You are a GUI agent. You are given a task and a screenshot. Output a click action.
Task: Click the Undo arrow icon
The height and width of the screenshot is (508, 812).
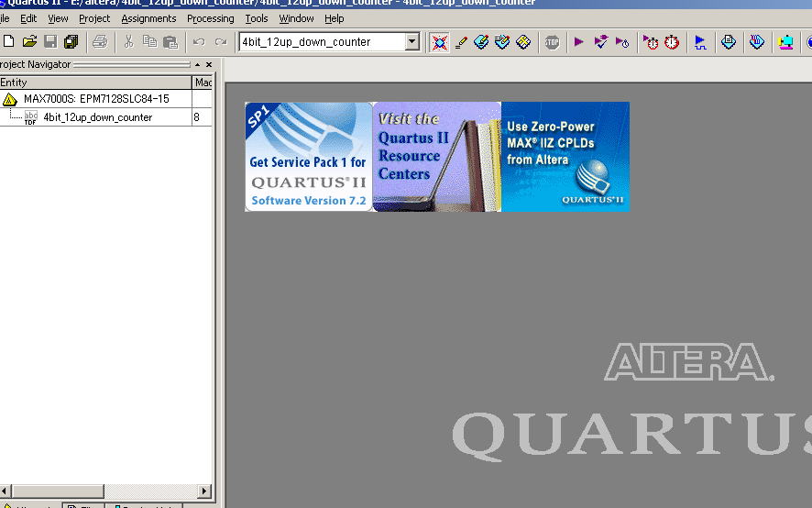click(199, 42)
